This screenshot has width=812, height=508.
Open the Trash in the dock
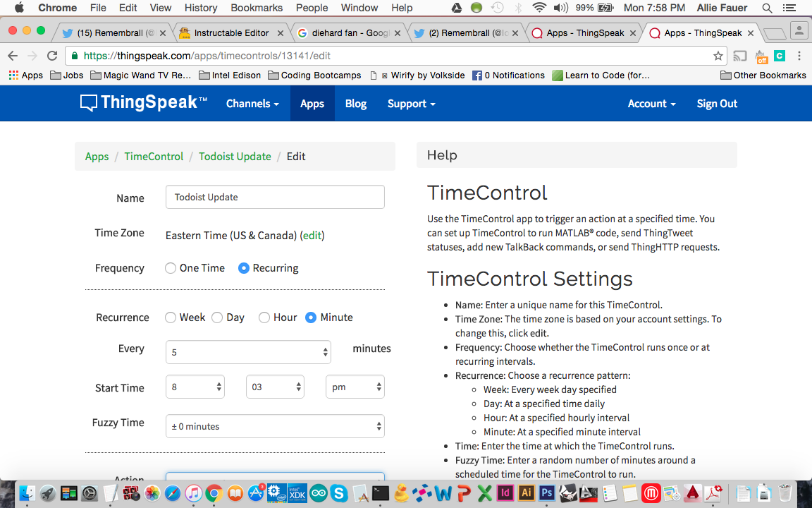click(786, 493)
